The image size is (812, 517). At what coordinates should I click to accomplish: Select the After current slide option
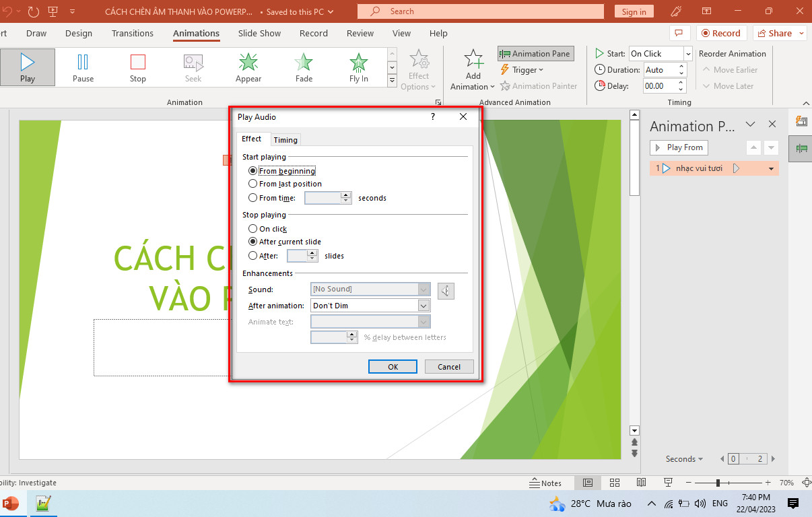click(252, 242)
